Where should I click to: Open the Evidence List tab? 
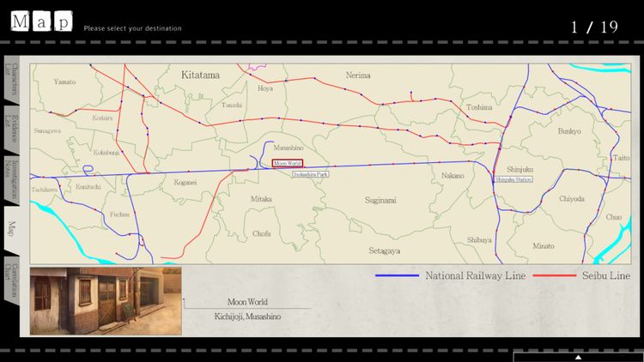10,129
